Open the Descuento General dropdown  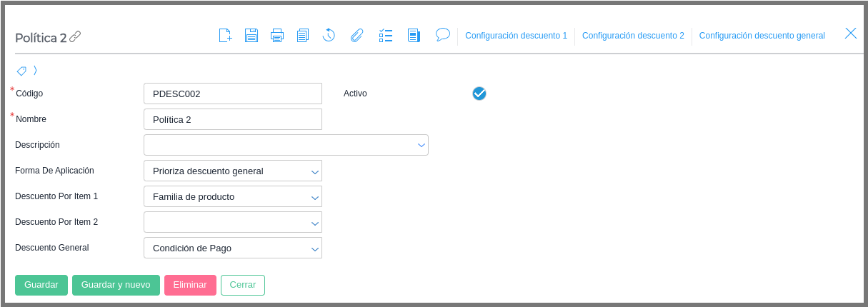point(314,248)
